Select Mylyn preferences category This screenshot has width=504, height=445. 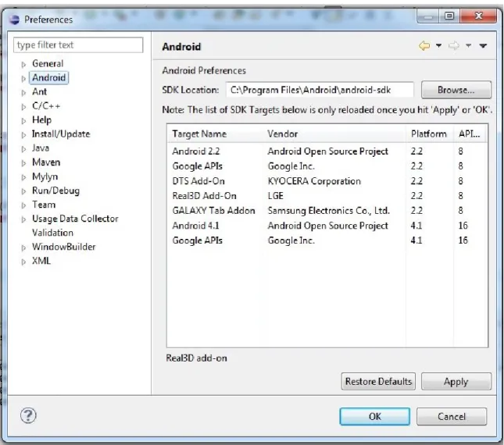[x=45, y=176]
